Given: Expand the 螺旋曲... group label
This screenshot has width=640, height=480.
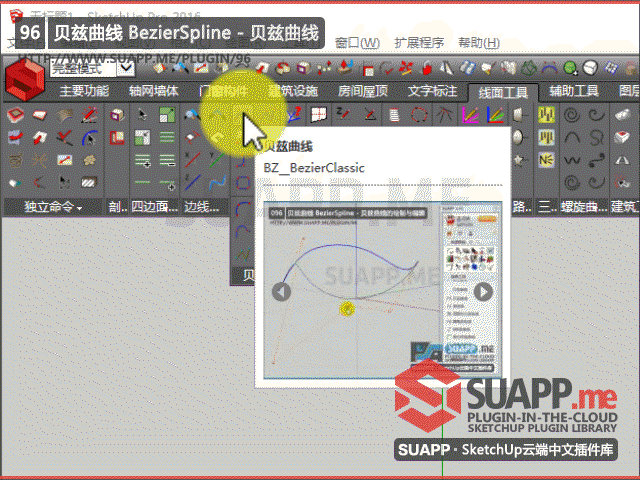Looking at the screenshot, I should 584,207.
